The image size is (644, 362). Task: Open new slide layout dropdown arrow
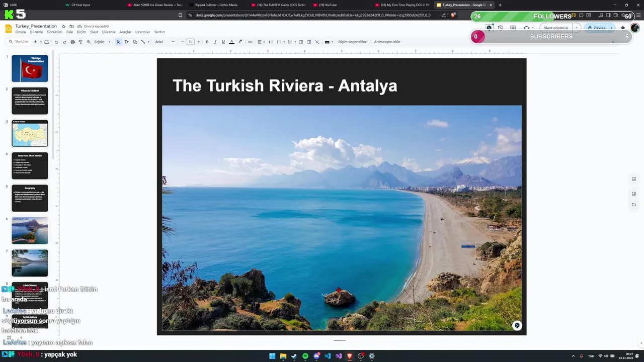40,42
